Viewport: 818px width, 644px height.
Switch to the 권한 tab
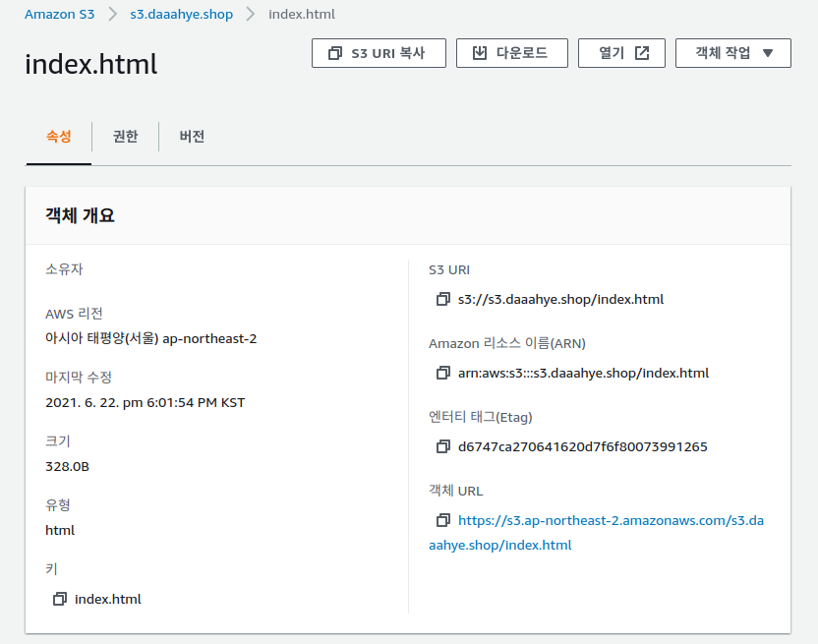point(125,137)
